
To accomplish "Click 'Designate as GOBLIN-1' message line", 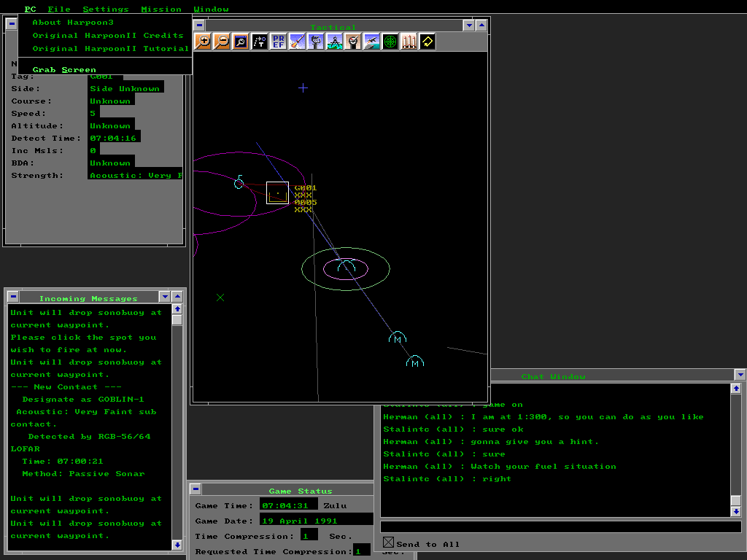I will 83,399.
